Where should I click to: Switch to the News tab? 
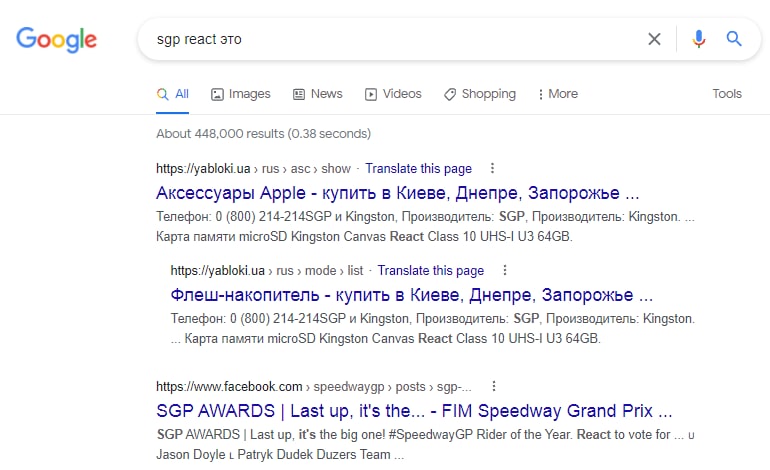[x=318, y=94]
